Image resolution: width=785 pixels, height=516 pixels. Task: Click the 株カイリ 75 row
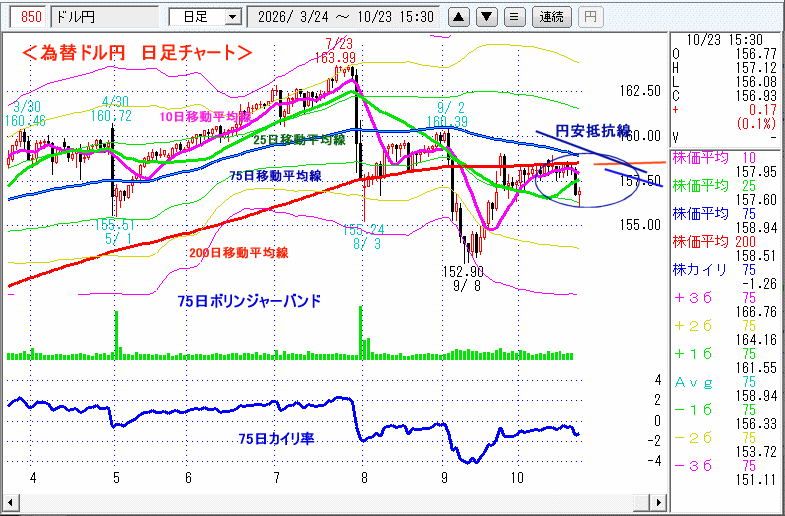point(724,277)
